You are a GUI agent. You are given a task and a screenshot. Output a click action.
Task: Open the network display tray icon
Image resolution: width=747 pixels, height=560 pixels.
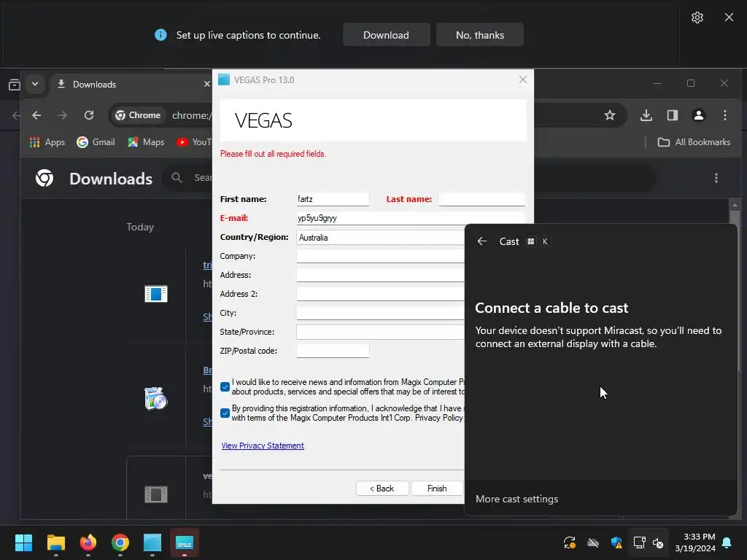(639, 542)
